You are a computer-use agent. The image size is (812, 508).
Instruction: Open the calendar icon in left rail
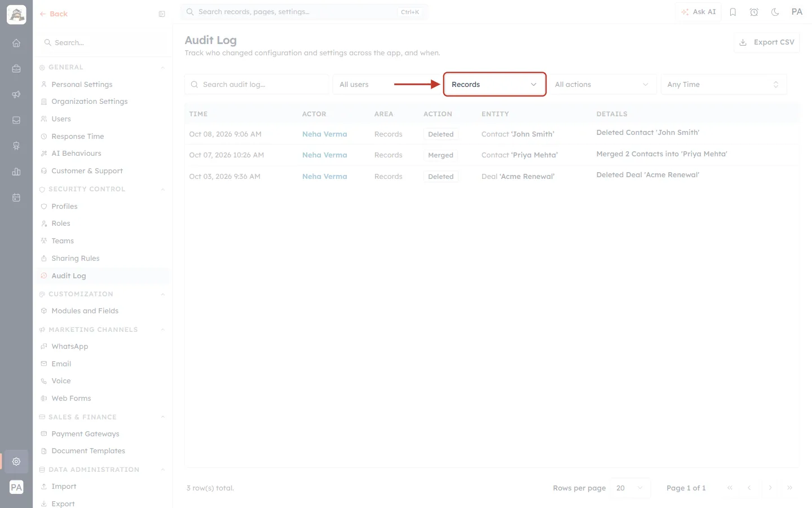[x=16, y=198]
